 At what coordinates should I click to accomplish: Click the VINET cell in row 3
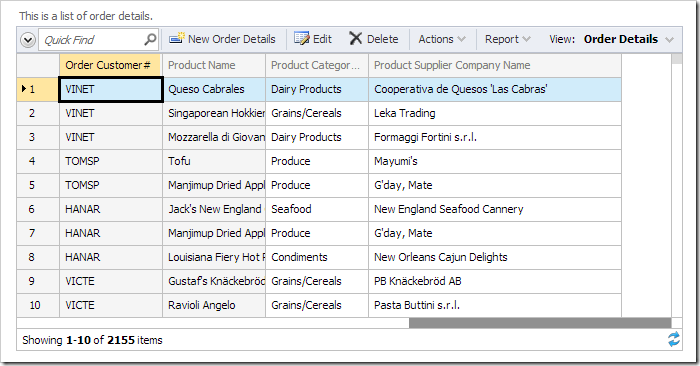coord(111,137)
